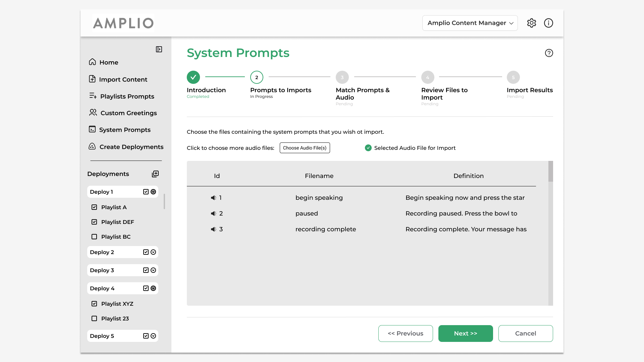644x362 pixels.
Task: Open settings gear icon in header
Action: (531, 23)
